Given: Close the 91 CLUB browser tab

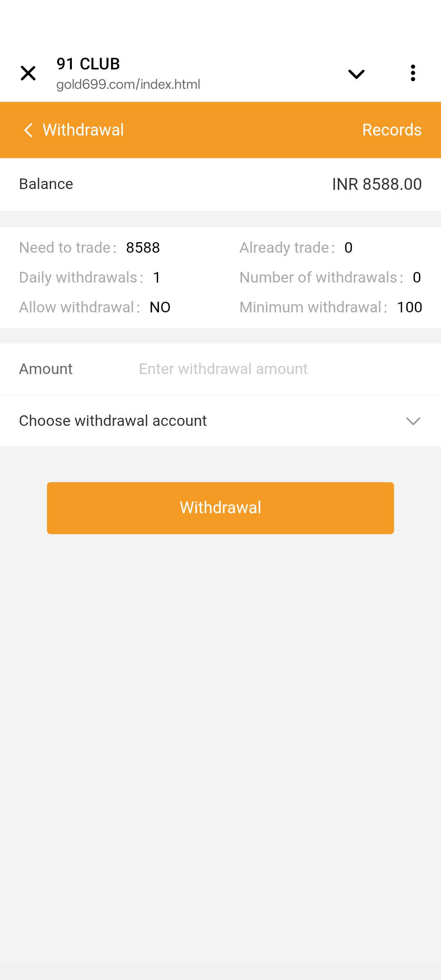Looking at the screenshot, I should click(28, 73).
